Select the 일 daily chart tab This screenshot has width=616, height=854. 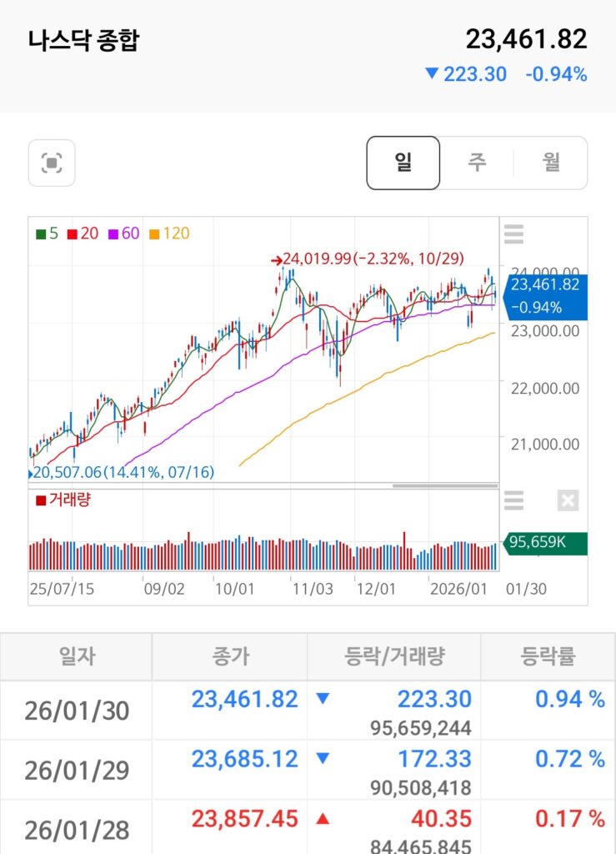[x=403, y=163]
